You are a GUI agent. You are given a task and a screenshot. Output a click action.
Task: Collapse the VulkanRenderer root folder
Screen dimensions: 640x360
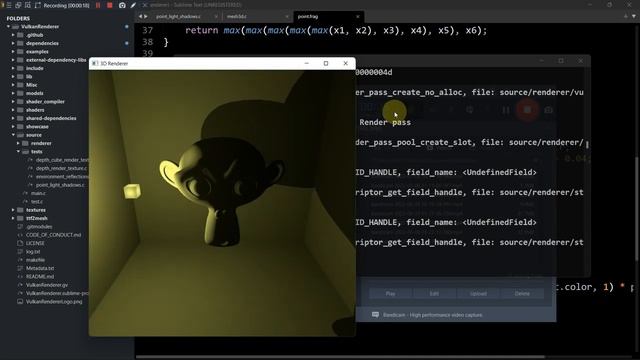8,27
